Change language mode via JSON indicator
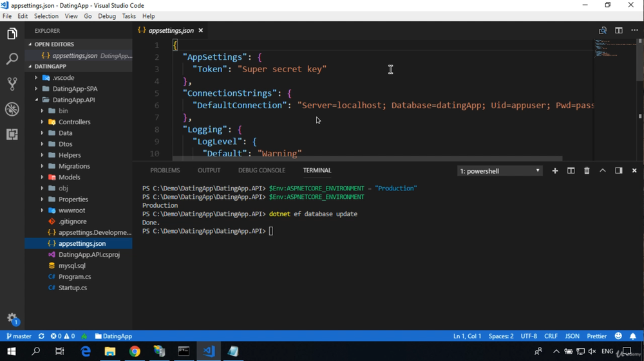This screenshot has height=361, width=644. point(572,336)
